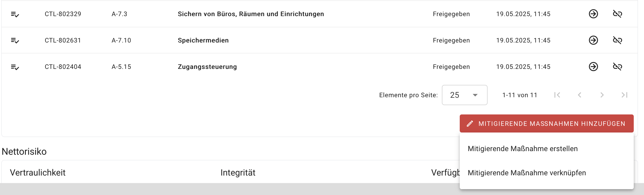
Task: Click the Mitigierende Massnahmen Hinzufügen dropdown button
Action: pos(546,123)
